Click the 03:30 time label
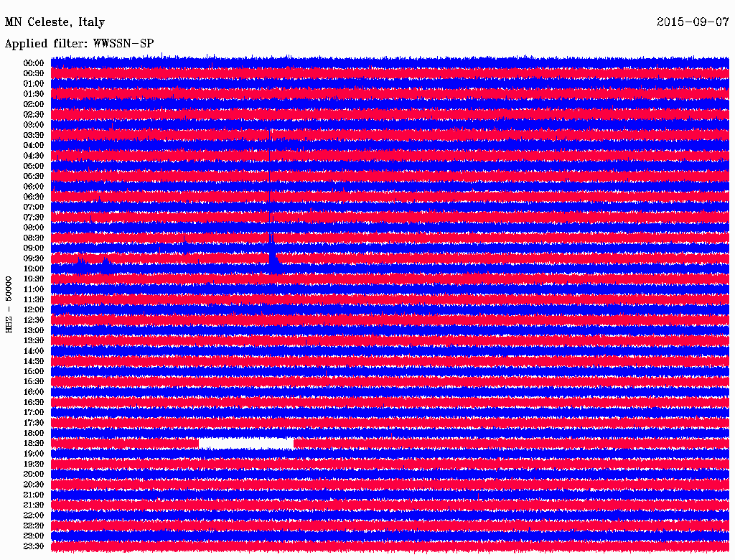The width and height of the screenshot is (735, 560). point(34,135)
